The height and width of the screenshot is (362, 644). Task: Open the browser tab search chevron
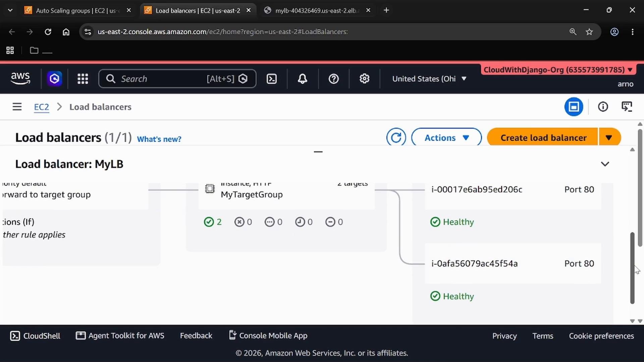point(10,10)
